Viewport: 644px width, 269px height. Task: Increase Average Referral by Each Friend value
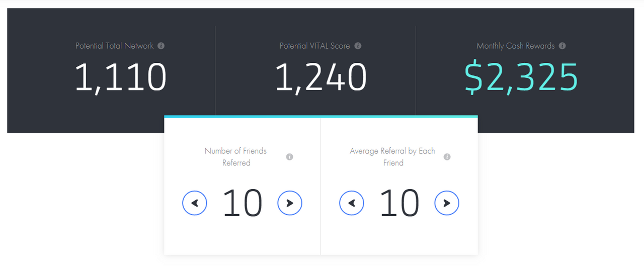point(447,203)
